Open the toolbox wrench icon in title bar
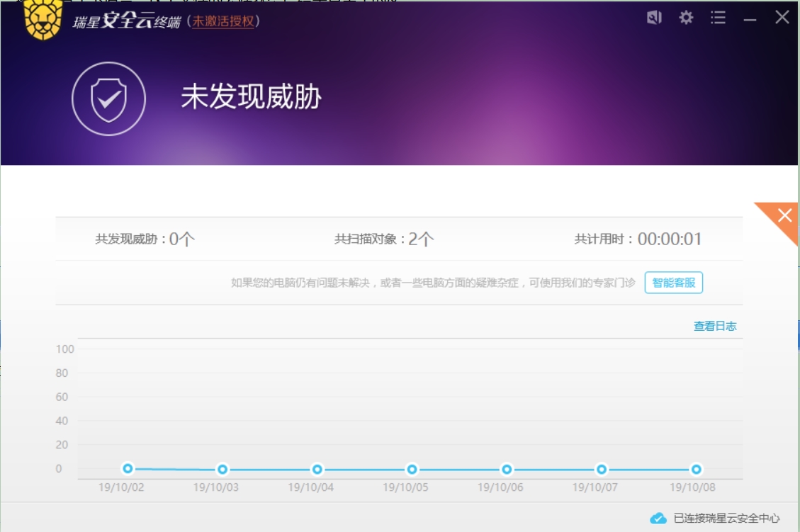The width and height of the screenshot is (800, 532). [654, 18]
